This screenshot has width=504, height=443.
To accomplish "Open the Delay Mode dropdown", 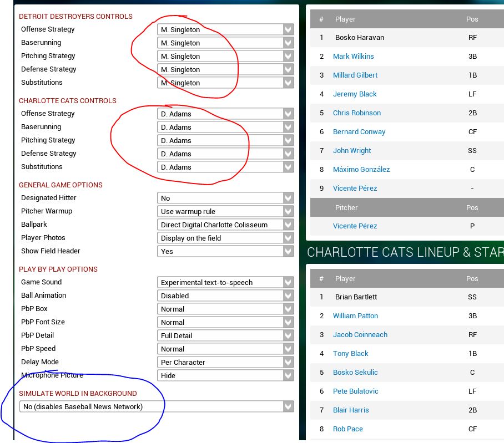I will point(225,363).
